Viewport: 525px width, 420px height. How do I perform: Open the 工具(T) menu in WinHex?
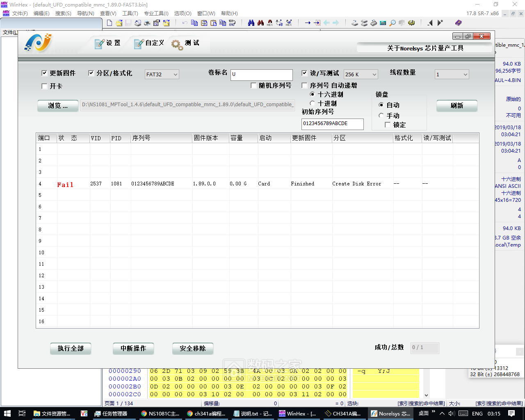click(x=130, y=14)
